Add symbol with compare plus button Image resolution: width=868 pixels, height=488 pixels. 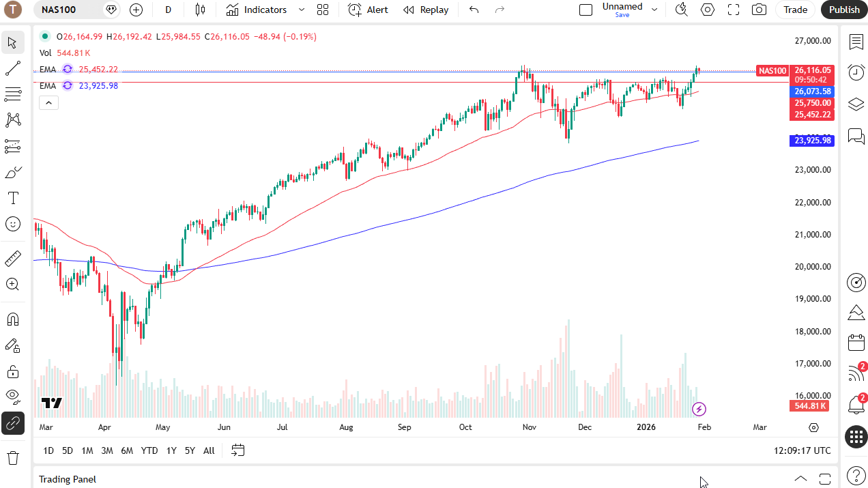(136, 10)
